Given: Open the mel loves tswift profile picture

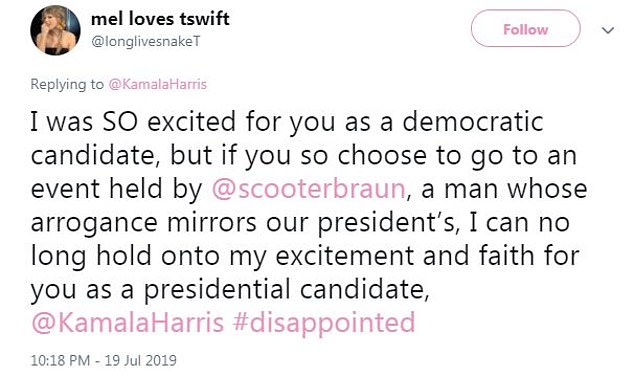Looking at the screenshot, I should 55,30.
